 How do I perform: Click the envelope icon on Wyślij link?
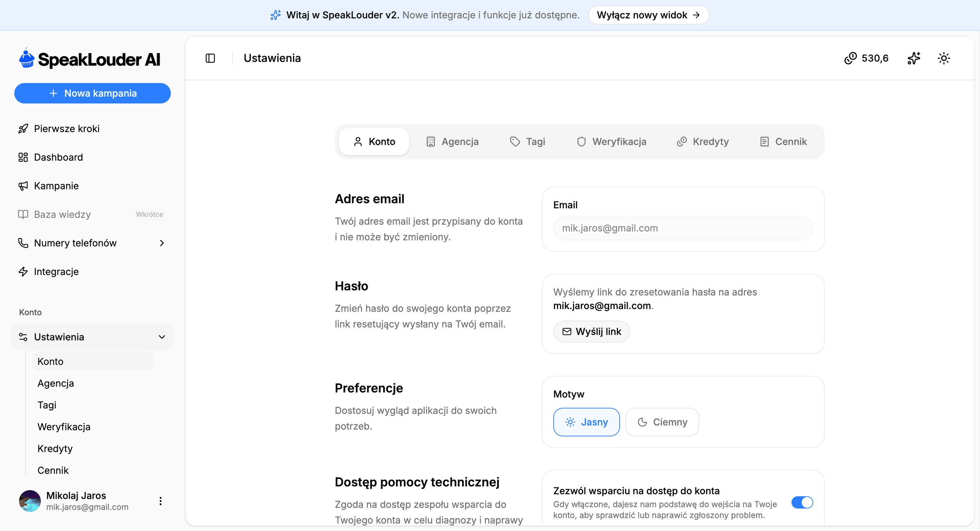click(567, 332)
